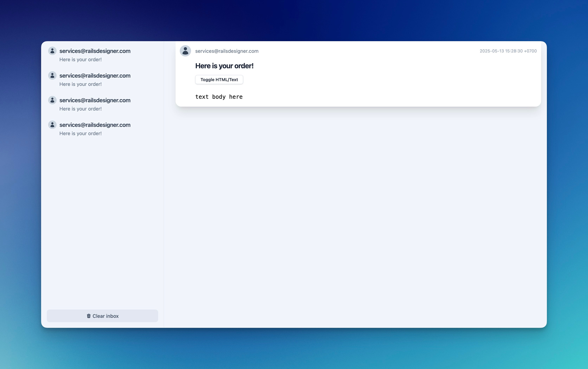Click the "text body here" message content
Viewport: 588px width, 369px height.
tap(219, 97)
